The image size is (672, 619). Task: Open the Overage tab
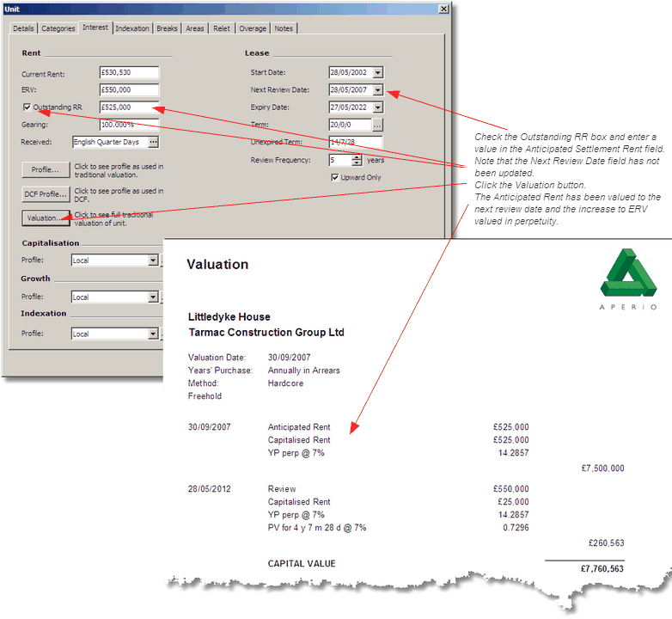click(x=253, y=28)
